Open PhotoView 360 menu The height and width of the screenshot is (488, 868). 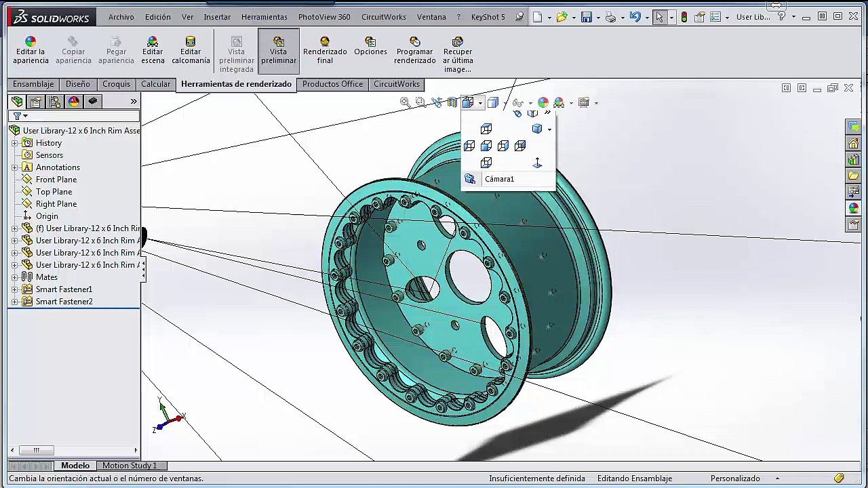[x=324, y=17]
